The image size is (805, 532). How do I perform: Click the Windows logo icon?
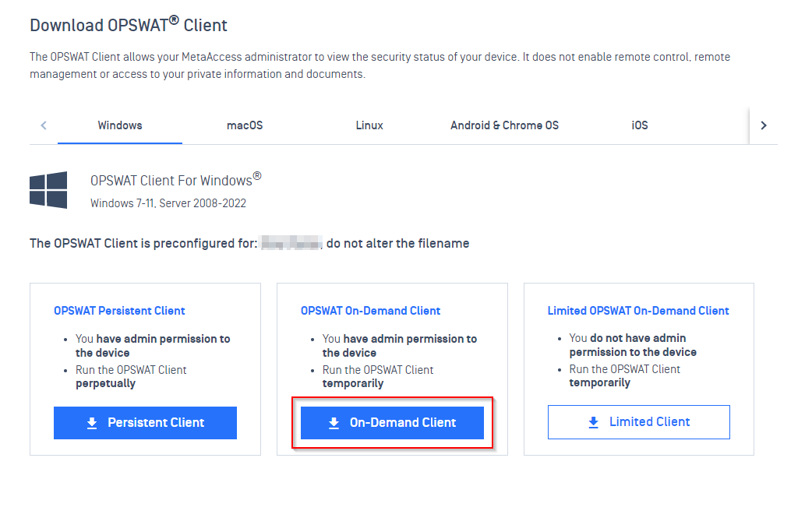pyautogui.click(x=48, y=190)
